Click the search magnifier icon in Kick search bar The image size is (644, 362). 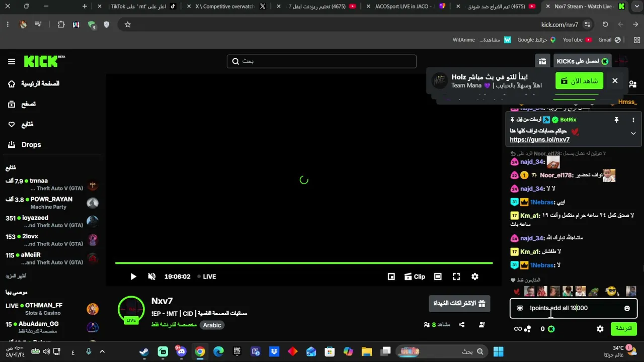tap(235, 61)
